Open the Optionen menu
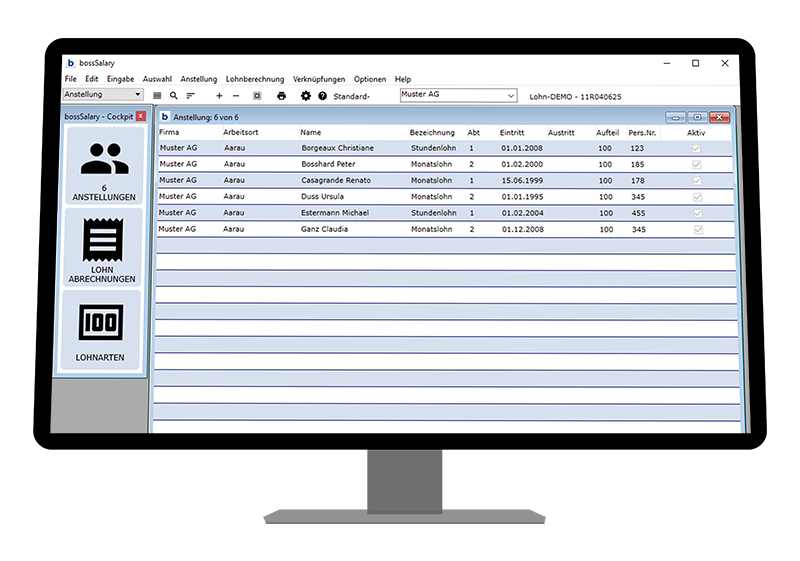The image size is (800, 561). pyautogui.click(x=370, y=79)
